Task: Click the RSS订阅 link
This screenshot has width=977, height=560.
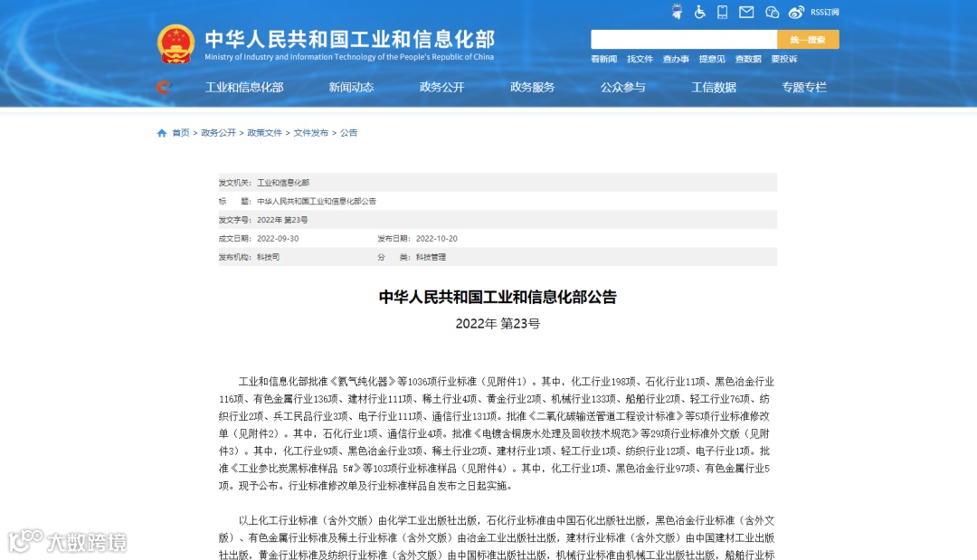Action: 824,13
